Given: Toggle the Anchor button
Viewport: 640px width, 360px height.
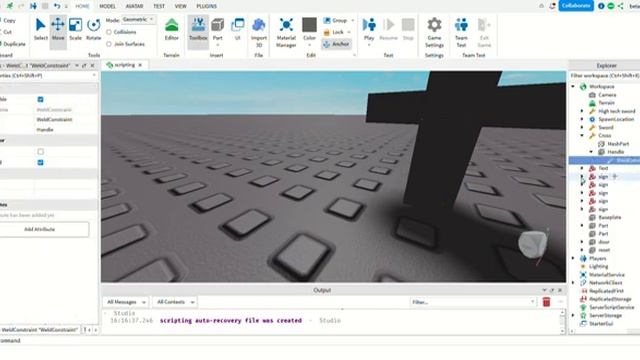Looking at the screenshot, I should tap(337, 44).
